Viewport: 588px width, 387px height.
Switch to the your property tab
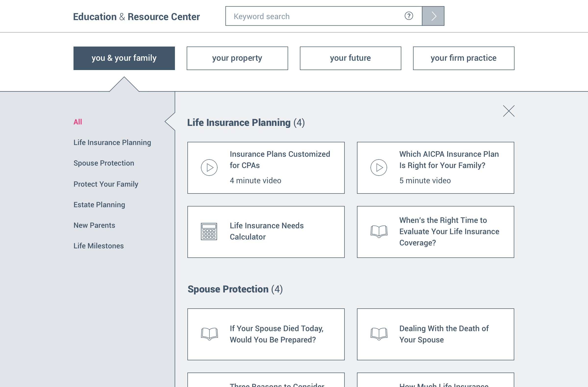click(237, 58)
